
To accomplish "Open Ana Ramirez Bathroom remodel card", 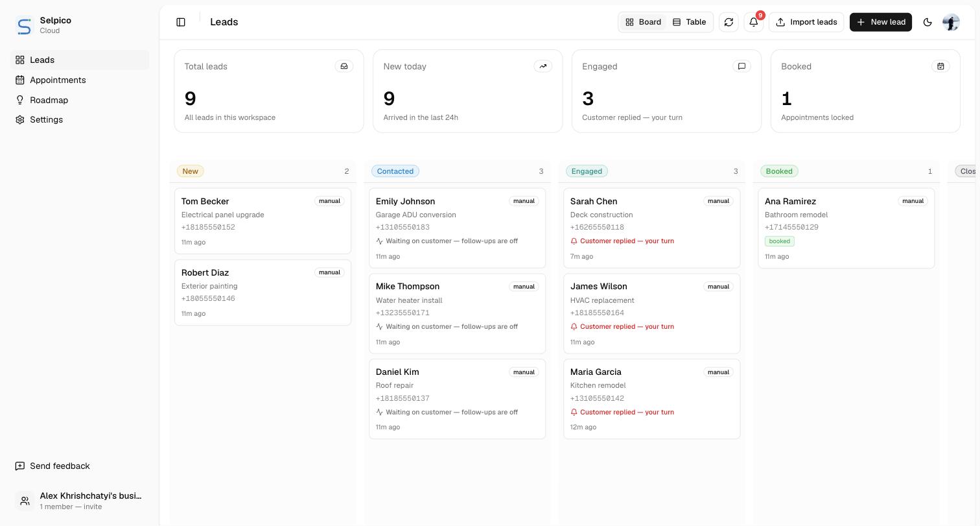I will tap(846, 228).
